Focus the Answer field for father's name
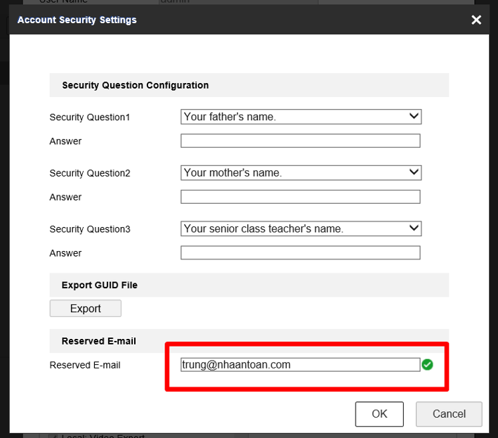This screenshot has width=498, height=438. tap(300, 141)
